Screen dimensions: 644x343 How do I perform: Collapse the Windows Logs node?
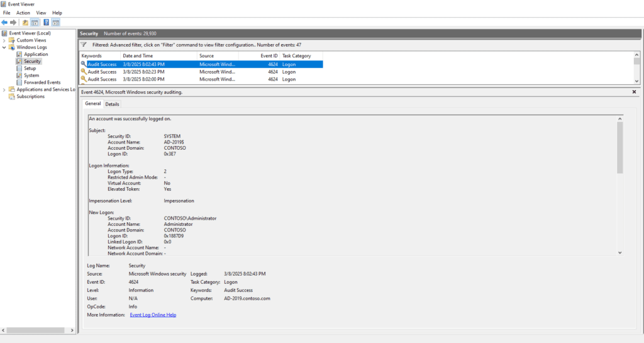(4, 47)
